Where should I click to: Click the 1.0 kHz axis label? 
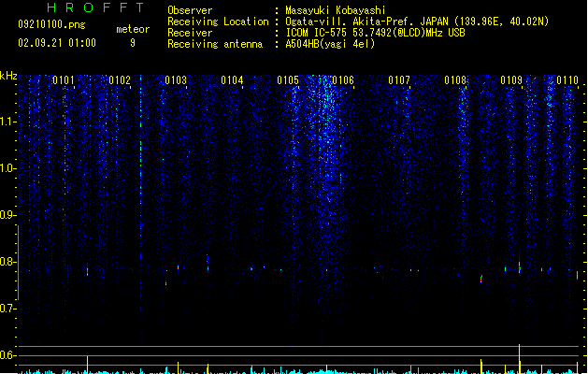[x=7, y=168]
